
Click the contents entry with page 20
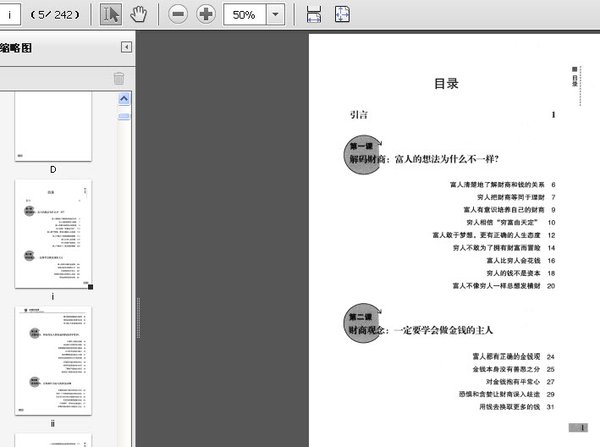504,285
